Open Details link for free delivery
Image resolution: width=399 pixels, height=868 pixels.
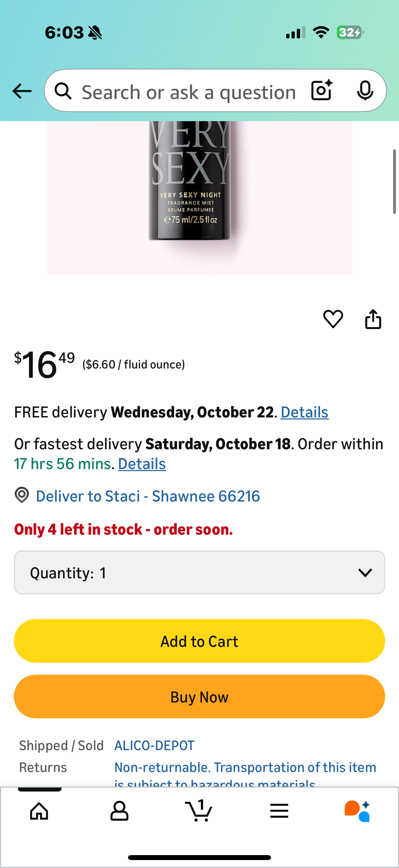304,412
